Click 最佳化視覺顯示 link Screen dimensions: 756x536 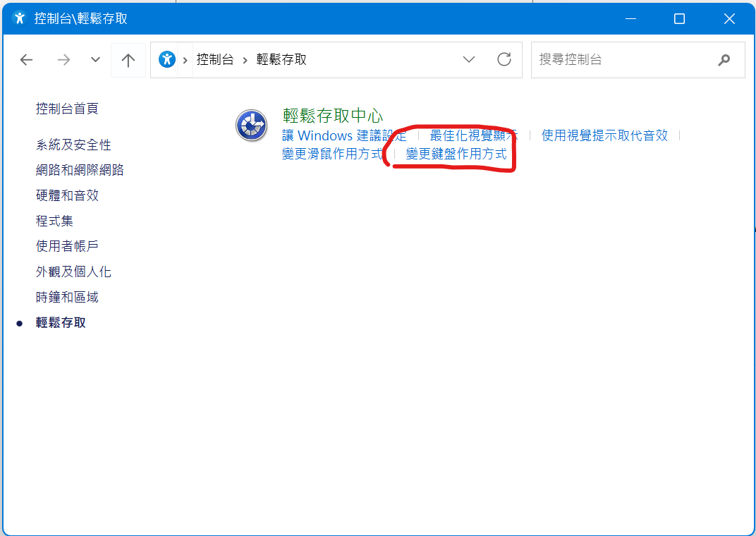click(474, 135)
